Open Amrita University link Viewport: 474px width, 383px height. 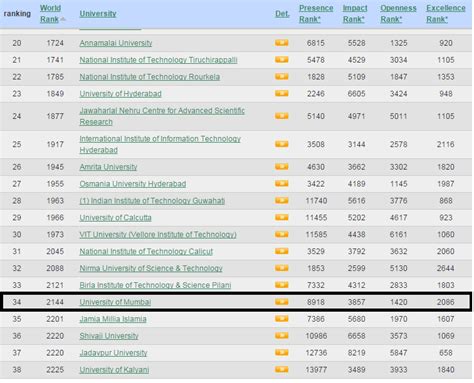[108, 167]
